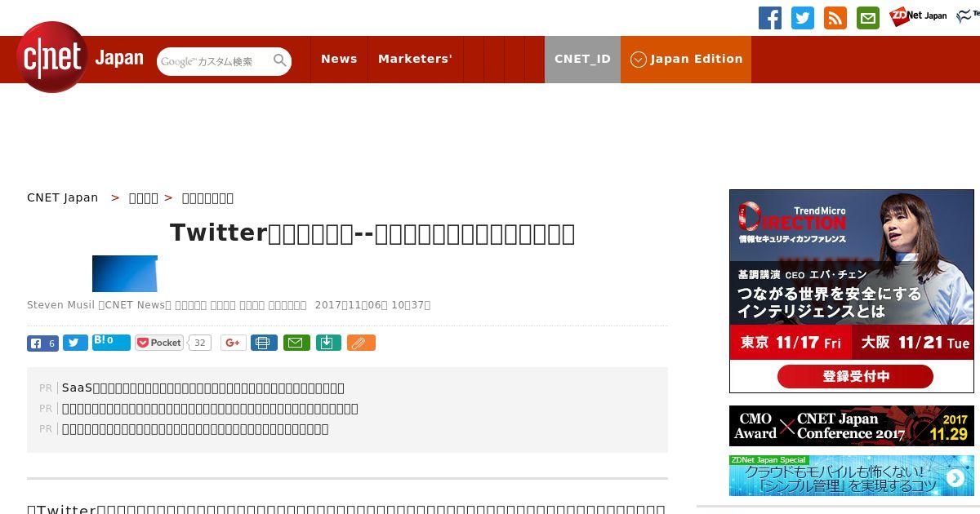Image resolution: width=980 pixels, height=514 pixels.
Task: Click the orange paperclip clip icon
Action: (x=361, y=343)
